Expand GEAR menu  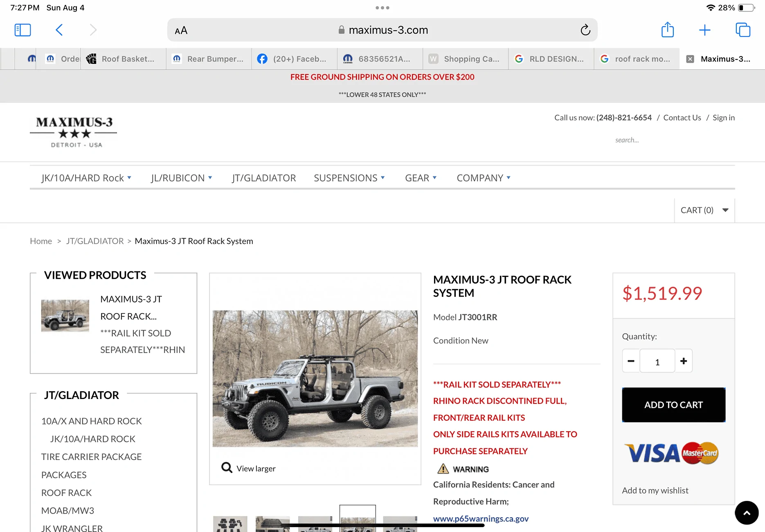pos(421,178)
